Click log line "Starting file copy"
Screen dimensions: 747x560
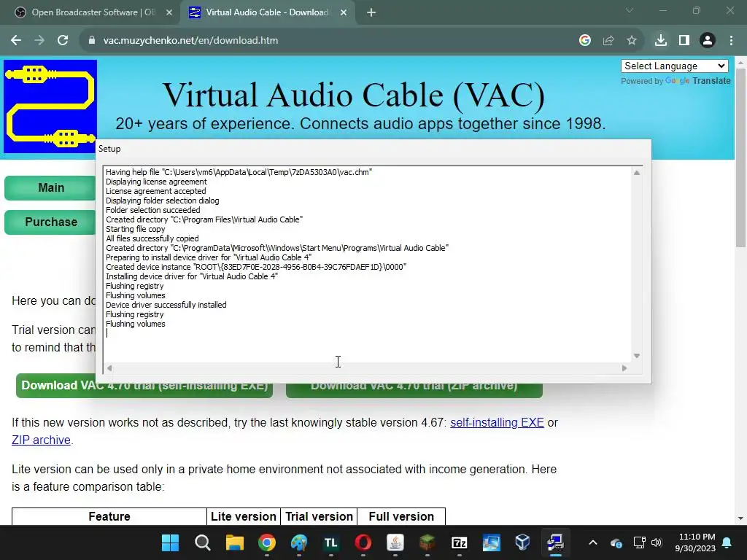(135, 229)
